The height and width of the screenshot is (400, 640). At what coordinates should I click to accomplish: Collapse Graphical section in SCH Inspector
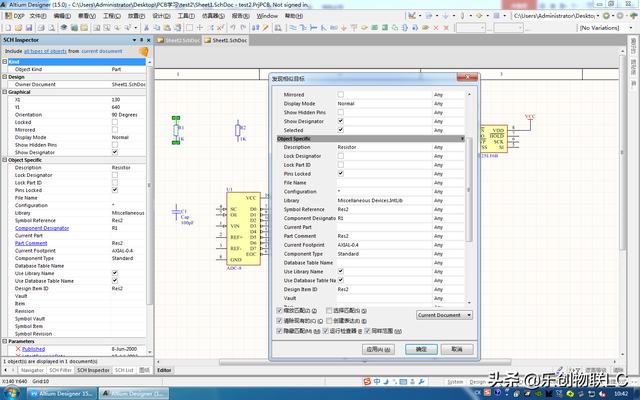click(5, 92)
